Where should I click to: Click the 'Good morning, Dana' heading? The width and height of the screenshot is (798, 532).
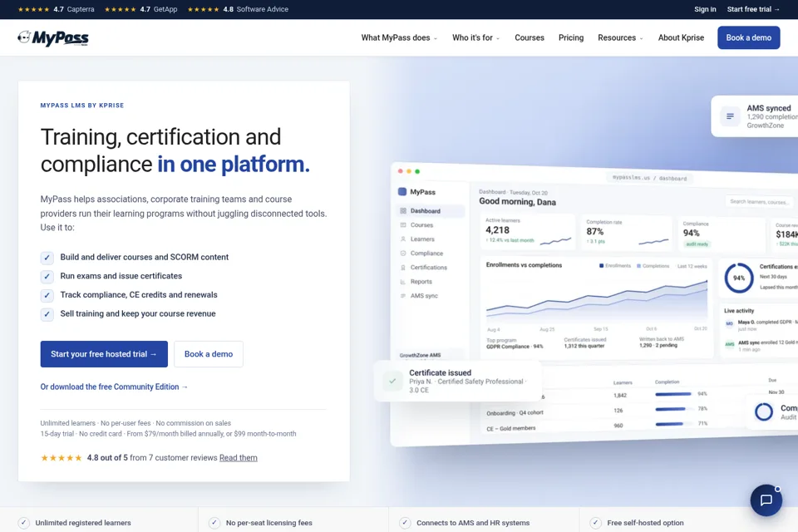517,202
